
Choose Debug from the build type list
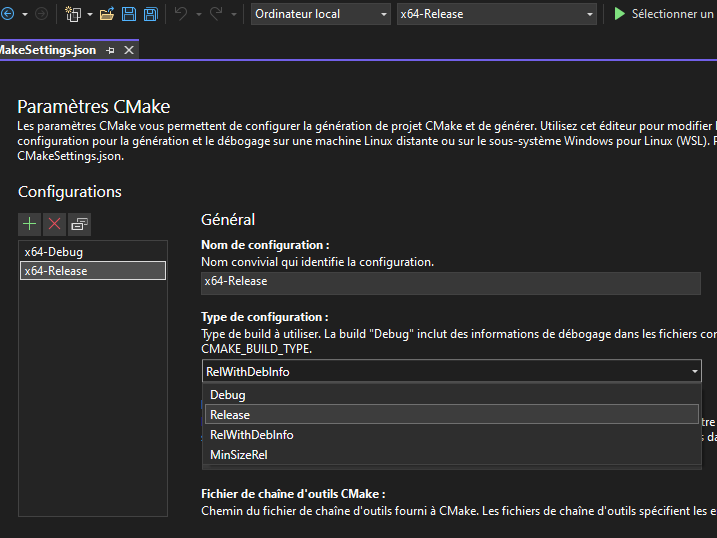point(228,395)
